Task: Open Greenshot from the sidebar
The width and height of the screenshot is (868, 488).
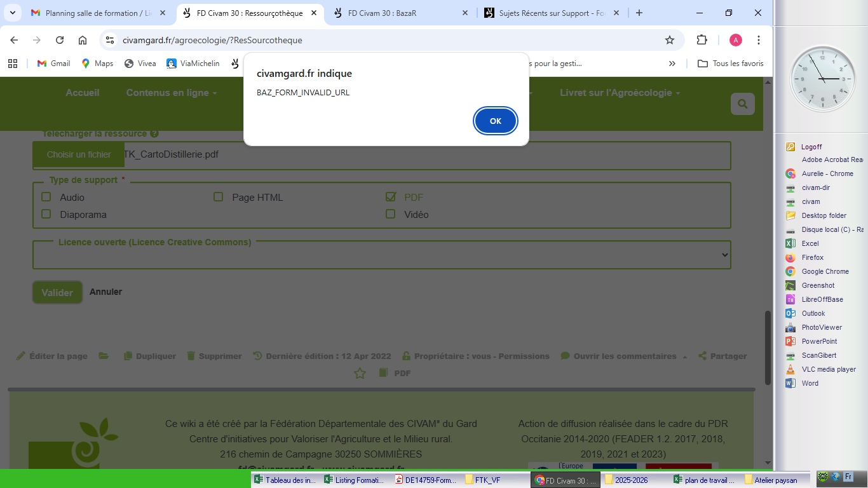Action: tap(817, 285)
